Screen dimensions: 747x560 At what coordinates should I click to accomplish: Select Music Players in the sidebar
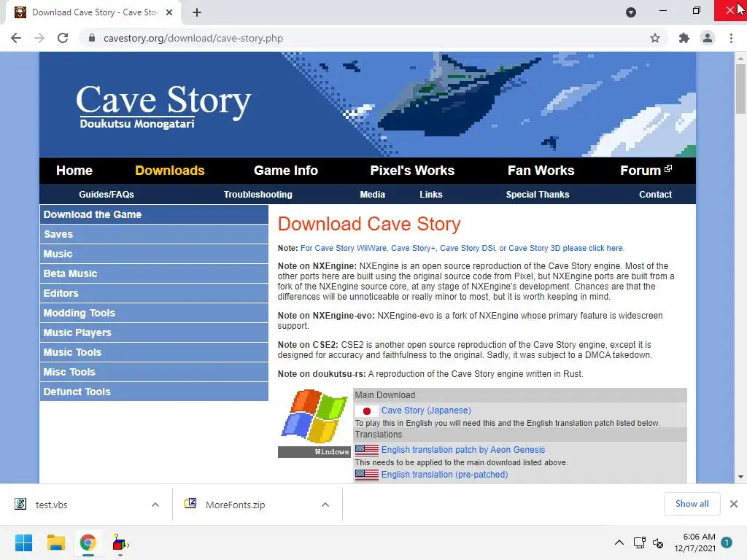tap(155, 332)
